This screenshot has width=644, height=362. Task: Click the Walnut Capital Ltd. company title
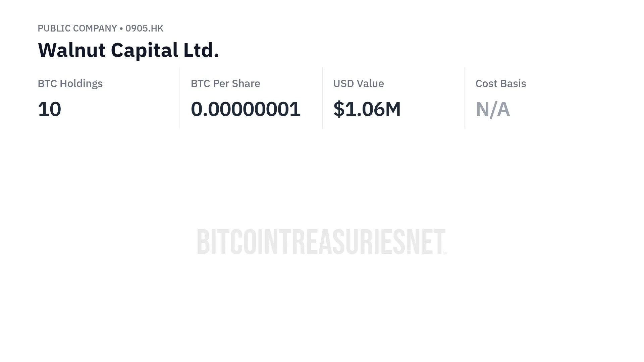click(x=128, y=50)
